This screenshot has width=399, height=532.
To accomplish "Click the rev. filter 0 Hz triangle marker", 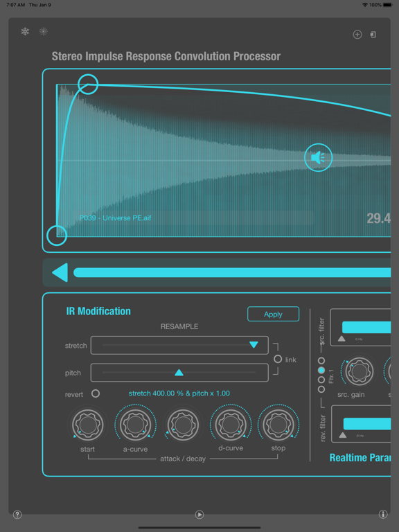I will tap(343, 435).
